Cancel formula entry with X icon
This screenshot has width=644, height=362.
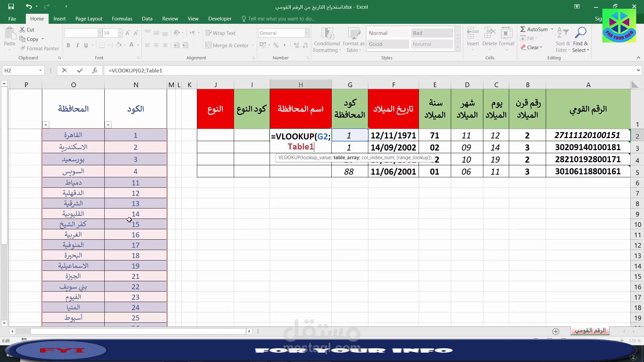tap(64, 70)
